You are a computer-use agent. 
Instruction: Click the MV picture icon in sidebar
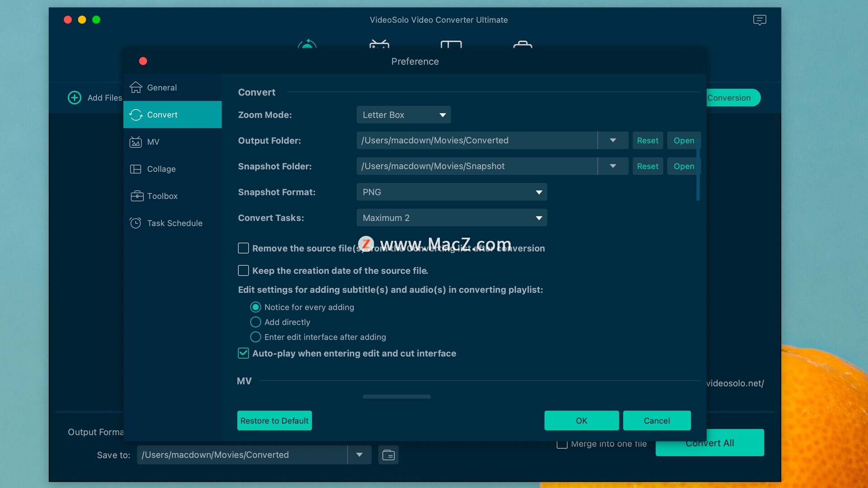pyautogui.click(x=136, y=142)
